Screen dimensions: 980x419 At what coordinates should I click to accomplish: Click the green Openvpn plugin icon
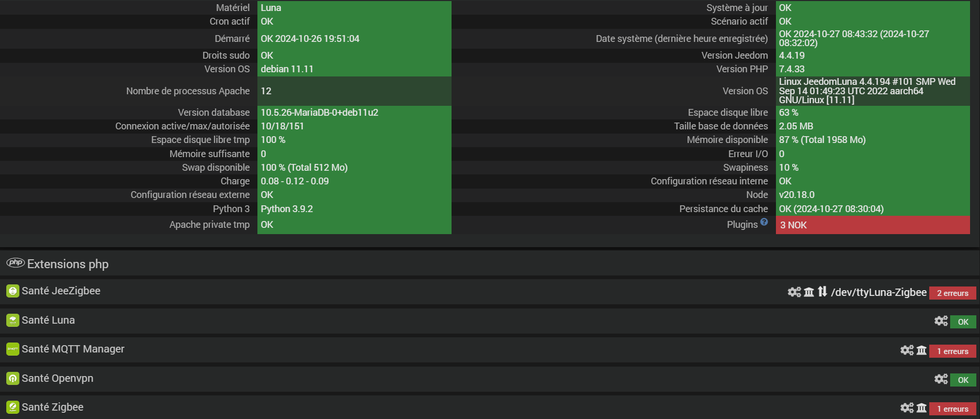click(x=13, y=378)
